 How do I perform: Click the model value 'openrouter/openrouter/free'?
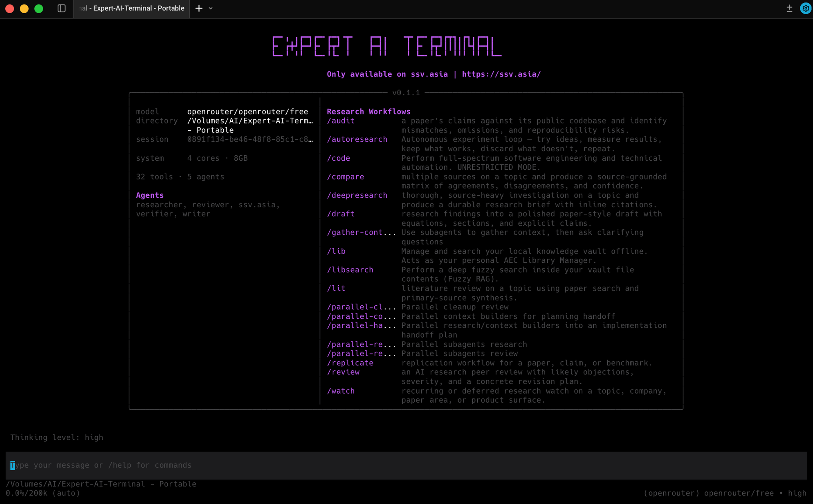(x=247, y=112)
